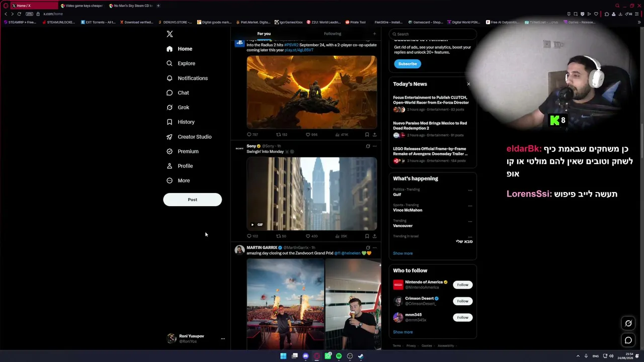
Task: Open Notifications from the sidebar
Action: click(187, 78)
